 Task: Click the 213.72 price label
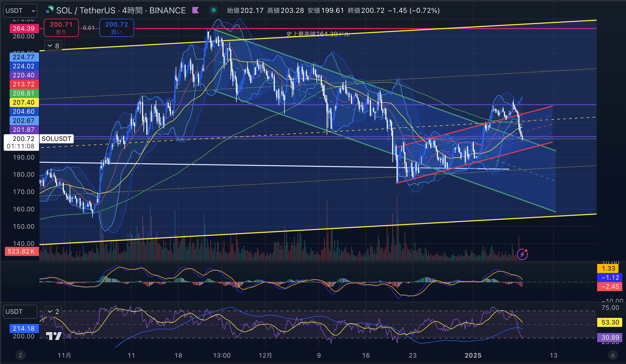pyautogui.click(x=24, y=84)
